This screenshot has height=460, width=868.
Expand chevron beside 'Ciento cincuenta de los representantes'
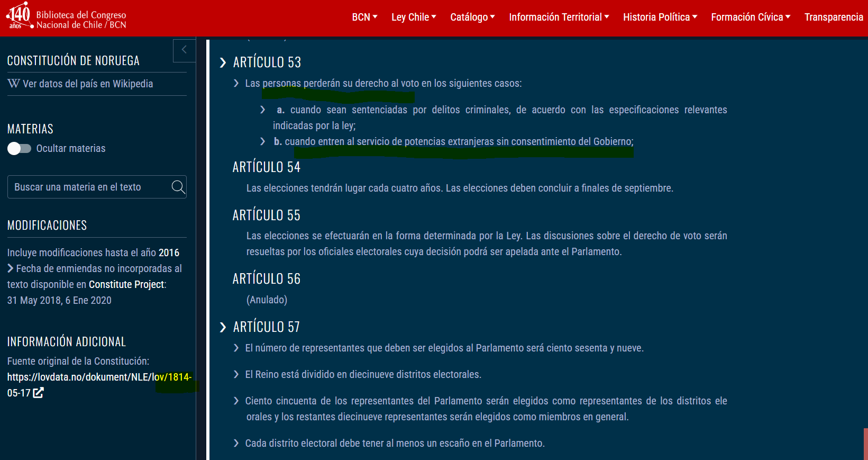[x=236, y=401]
